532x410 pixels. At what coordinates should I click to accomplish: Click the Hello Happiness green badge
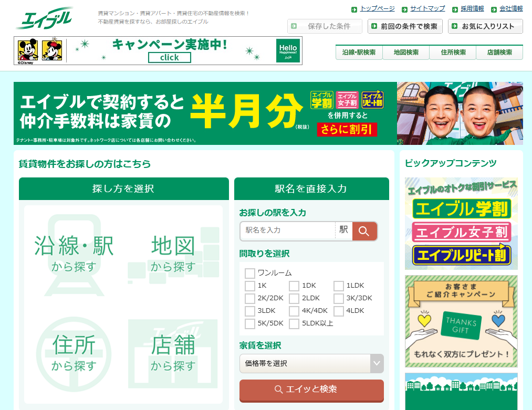(288, 50)
